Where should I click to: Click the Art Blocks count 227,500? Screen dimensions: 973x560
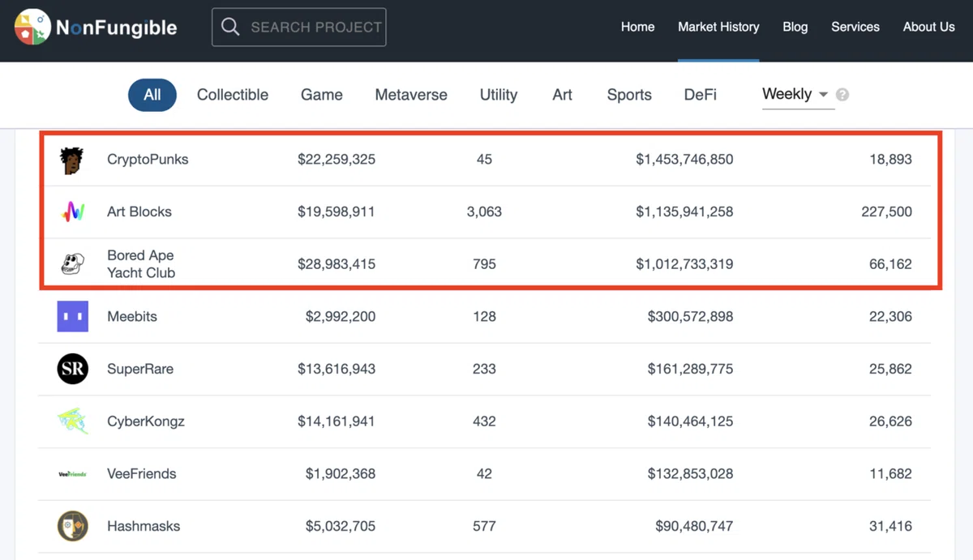(886, 212)
